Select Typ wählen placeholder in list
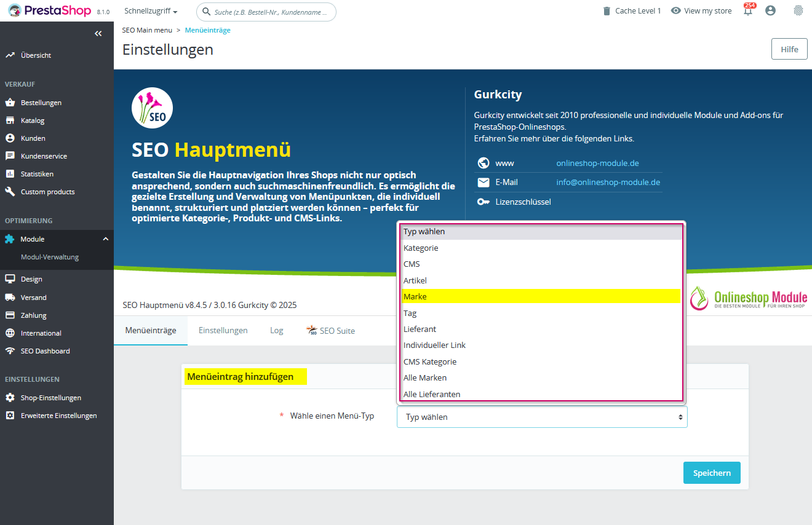812x525 pixels. tap(541, 232)
